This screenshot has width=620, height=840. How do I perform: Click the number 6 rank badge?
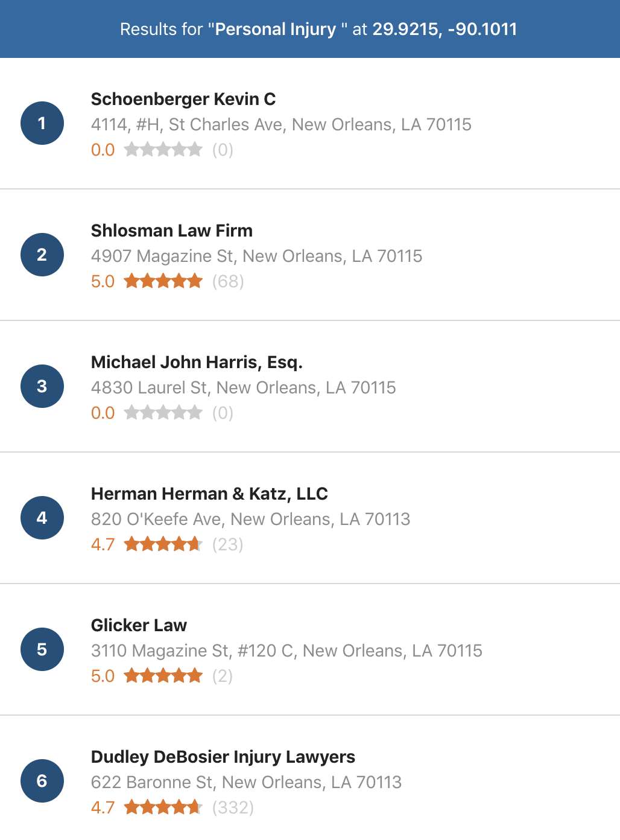click(42, 781)
